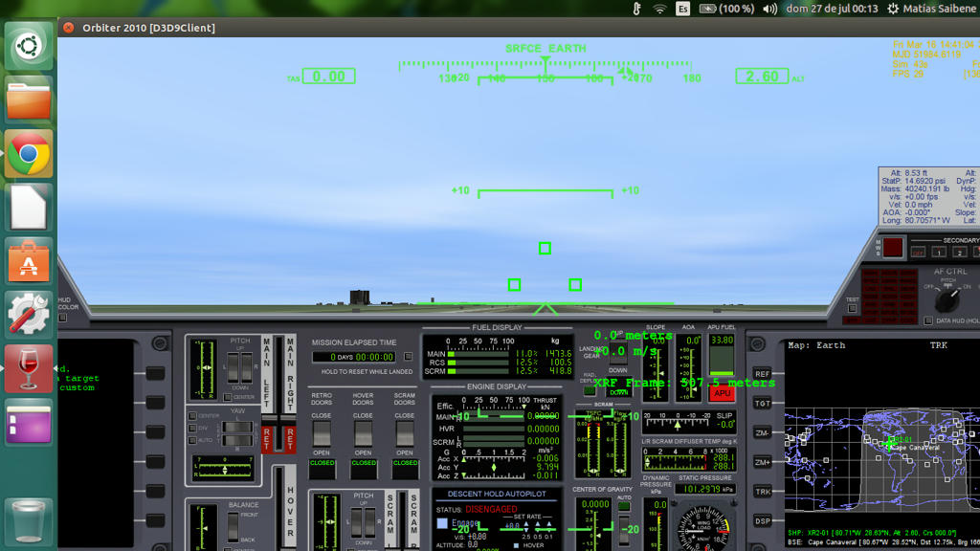Toggle the DATA HUD button
The image size is (980, 551).
pos(928,320)
